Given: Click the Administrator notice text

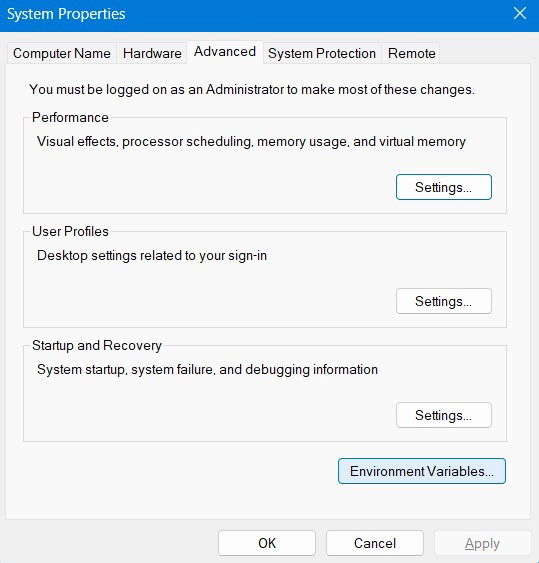Looking at the screenshot, I should pos(252,89).
